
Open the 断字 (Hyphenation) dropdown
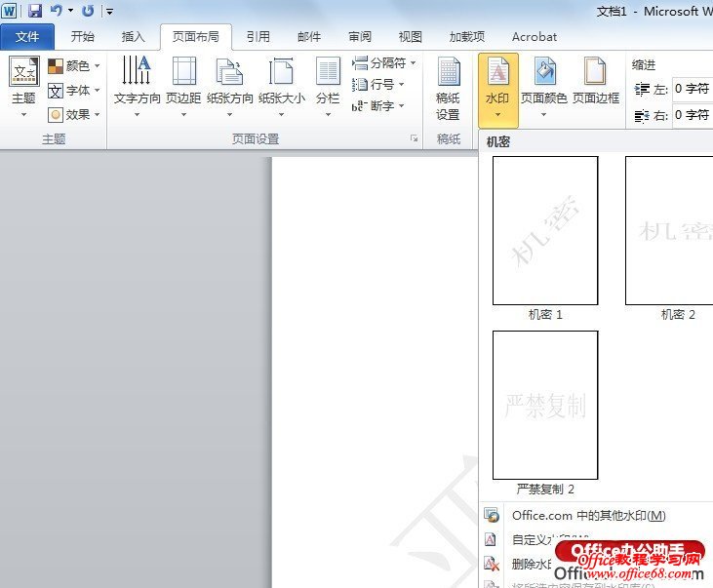(x=378, y=106)
